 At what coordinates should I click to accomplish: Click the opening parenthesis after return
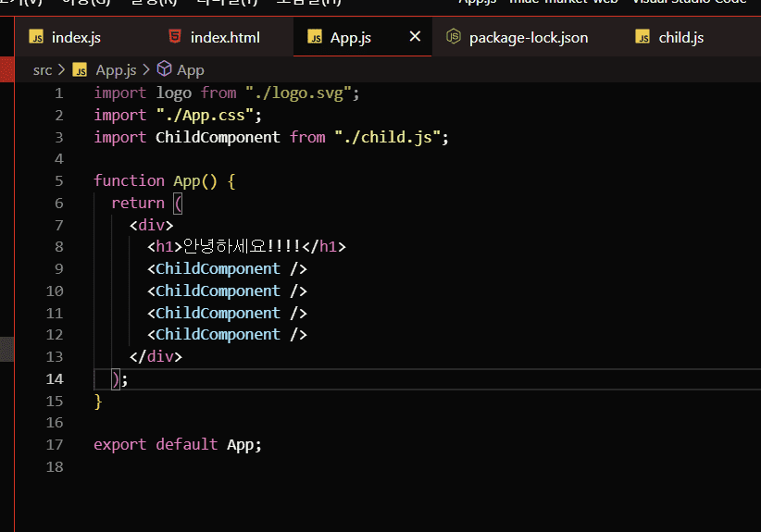coord(178,204)
